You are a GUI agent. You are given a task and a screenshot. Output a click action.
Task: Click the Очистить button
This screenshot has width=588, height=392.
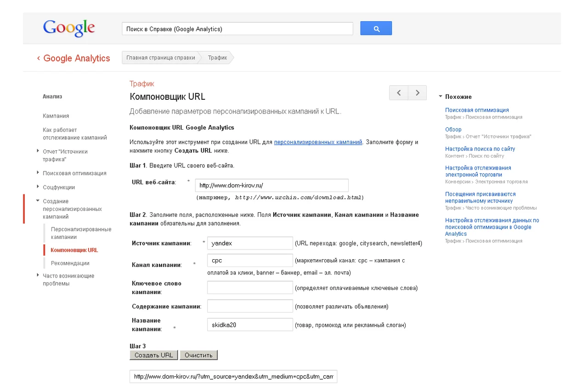click(x=198, y=355)
